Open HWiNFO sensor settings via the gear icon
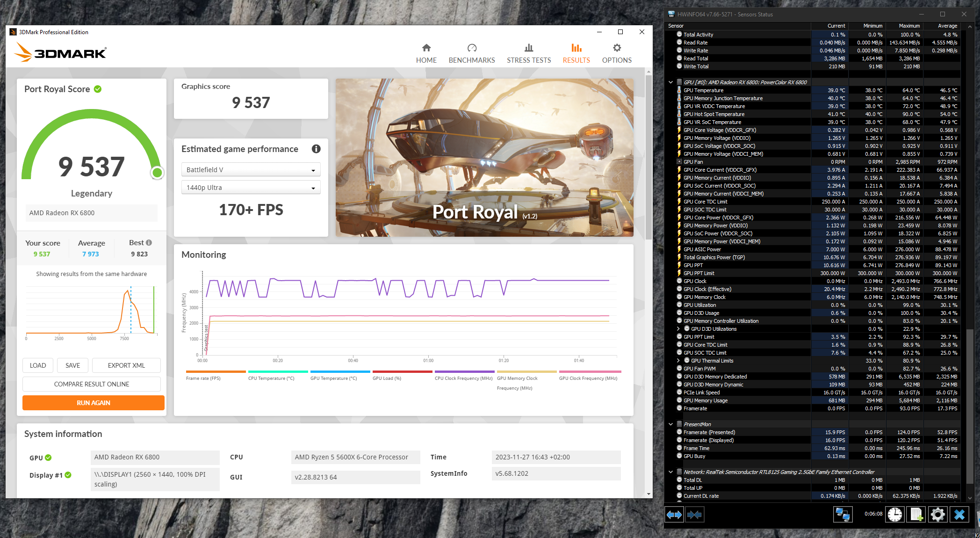 [x=937, y=515]
